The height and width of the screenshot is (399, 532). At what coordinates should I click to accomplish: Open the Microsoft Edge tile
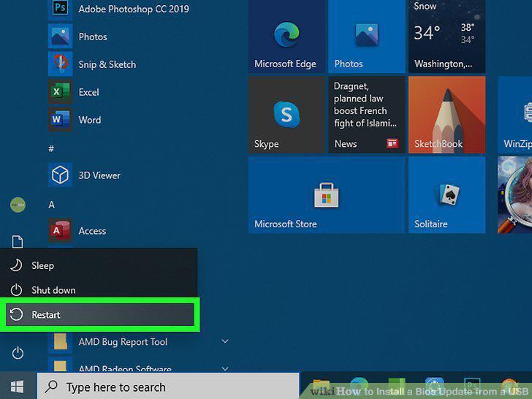click(x=286, y=36)
